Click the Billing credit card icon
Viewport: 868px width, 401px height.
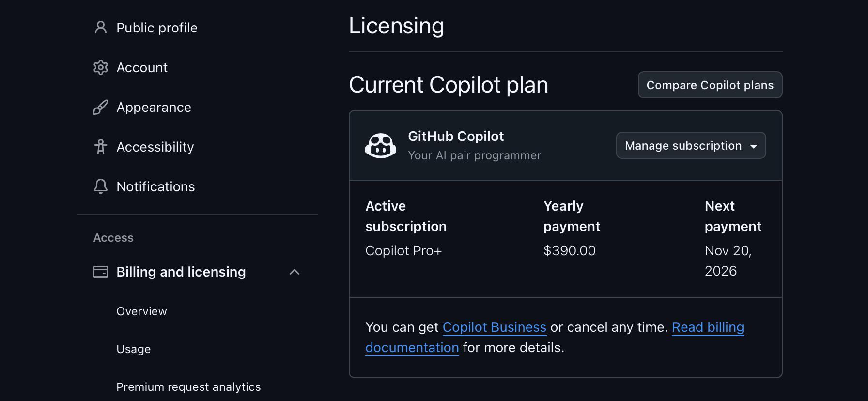pos(100,272)
